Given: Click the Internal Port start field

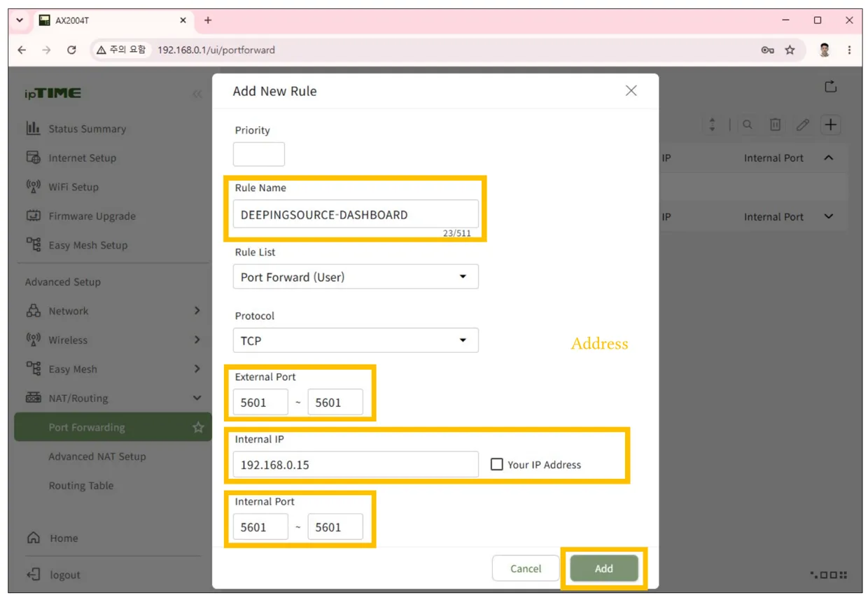Looking at the screenshot, I should coord(260,527).
